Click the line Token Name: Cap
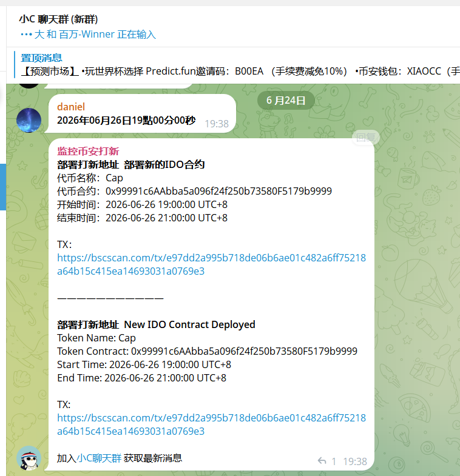 coord(96,338)
